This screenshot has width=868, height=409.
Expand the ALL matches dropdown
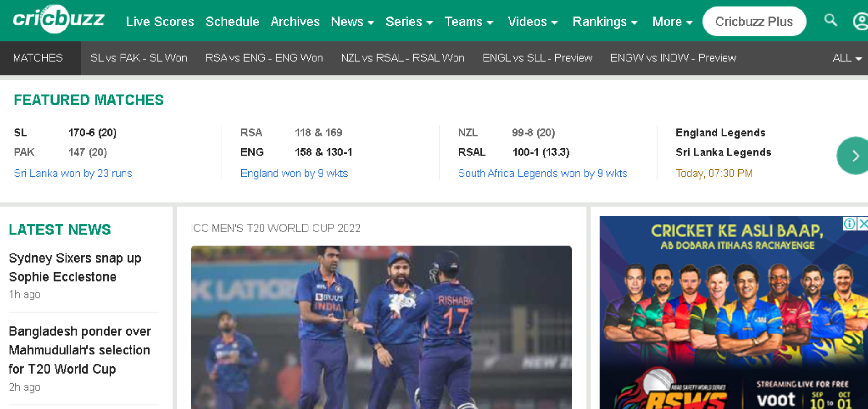(847, 58)
